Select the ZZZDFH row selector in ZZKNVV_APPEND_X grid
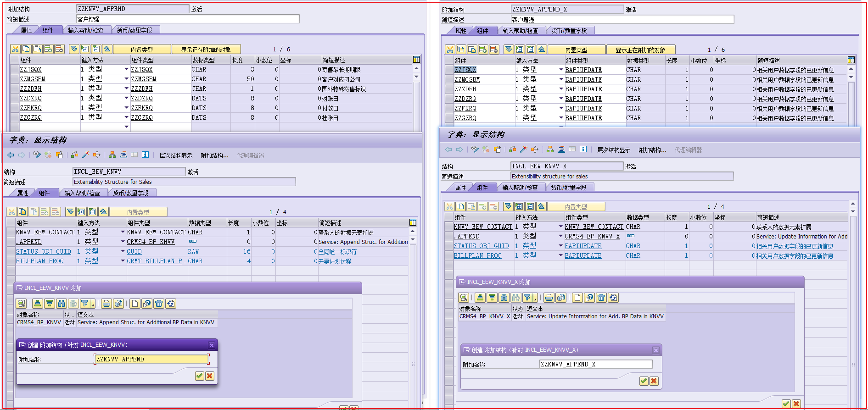The image size is (868, 410). point(449,89)
